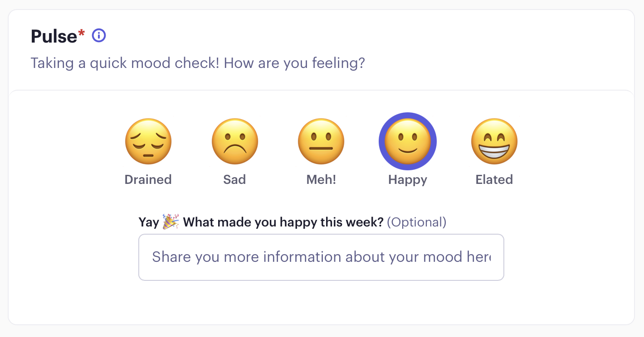Select the highlighted Happy emoji
The width and height of the screenshot is (644, 337).
pos(408,141)
